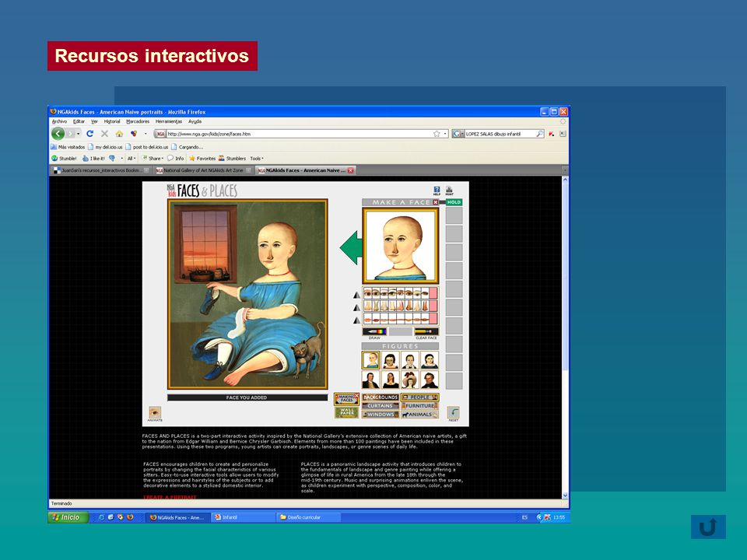The image size is (747, 560).
Task: Apply face with the big green arrow
Action: pyautogui.click(x=351, y=247)
